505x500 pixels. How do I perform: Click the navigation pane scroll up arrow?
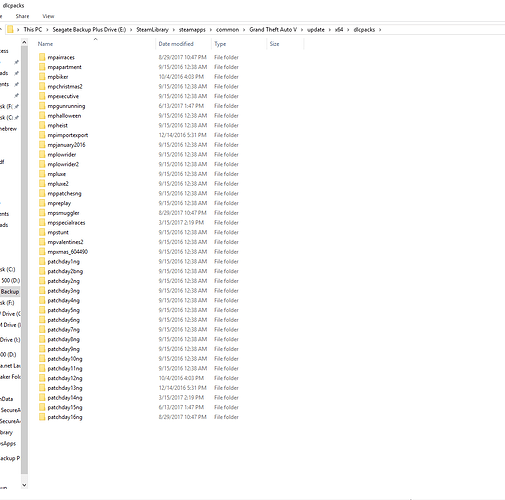pos(24,42)
